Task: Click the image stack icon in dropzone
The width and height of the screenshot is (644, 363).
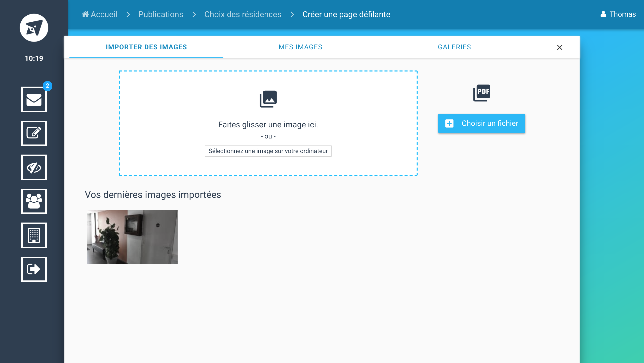Action: pos(268,99)
